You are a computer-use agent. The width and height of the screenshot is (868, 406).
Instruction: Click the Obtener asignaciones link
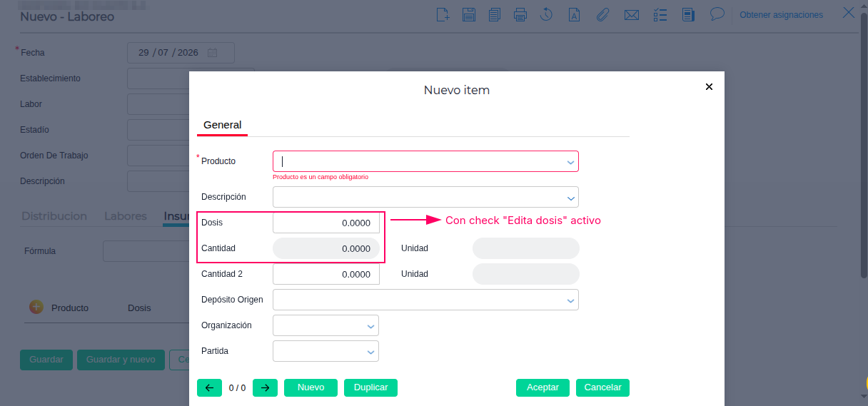click(x=781, y=15)
